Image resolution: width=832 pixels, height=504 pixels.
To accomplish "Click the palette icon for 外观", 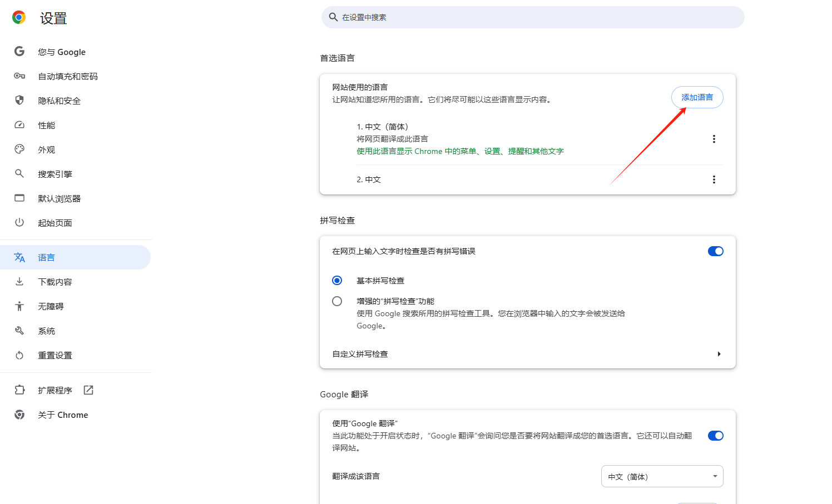I will (x=19, y=149).
